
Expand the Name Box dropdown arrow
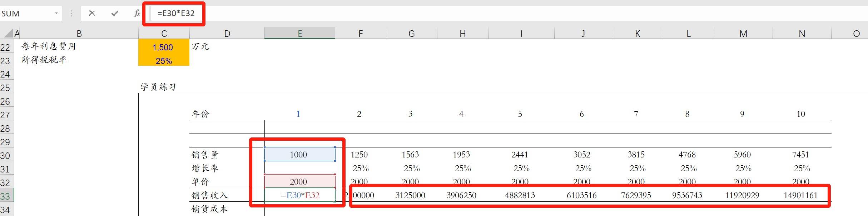click(x=56, y=14)
